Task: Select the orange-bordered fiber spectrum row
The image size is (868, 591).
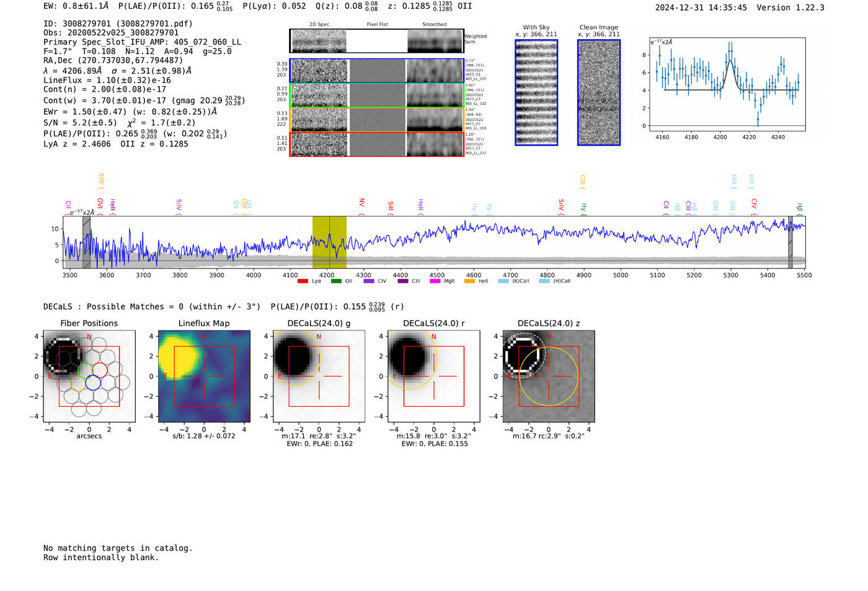Action: [x=377, y=120]
